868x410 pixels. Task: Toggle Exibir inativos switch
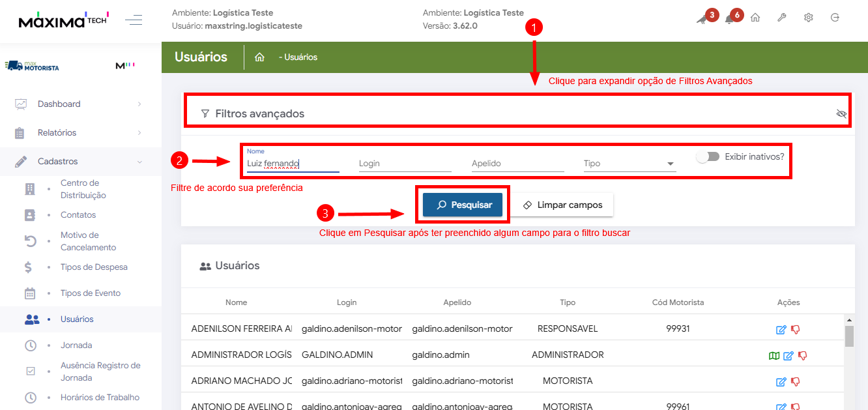(x=707, y=157)
